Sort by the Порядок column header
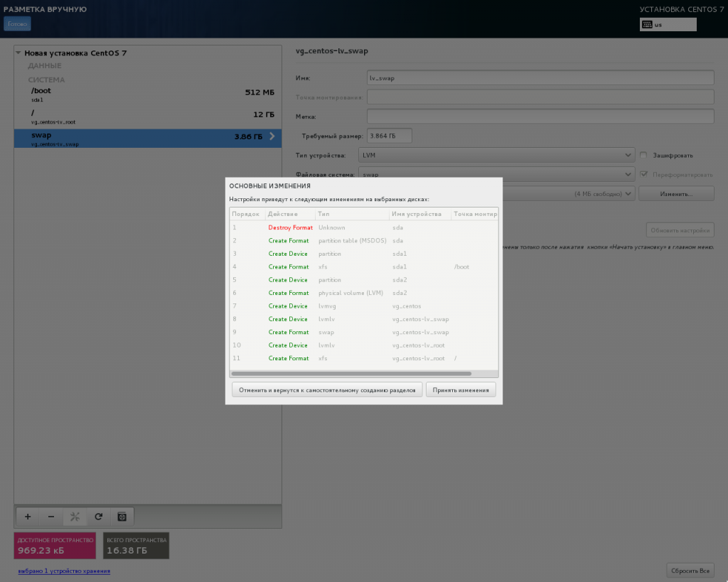This screenshot has width=728, height=582. coord(247,214)
